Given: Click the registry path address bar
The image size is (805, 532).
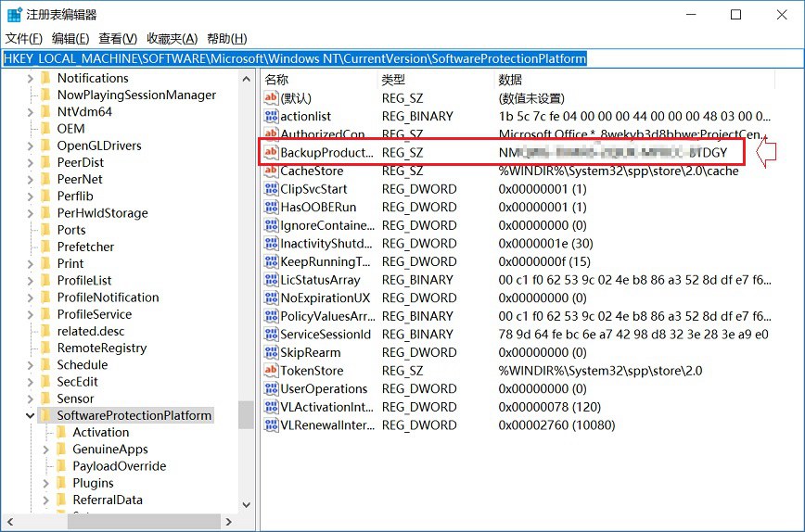Looking at the screenshot, I should pyautogui.click(x=402, y=58).
